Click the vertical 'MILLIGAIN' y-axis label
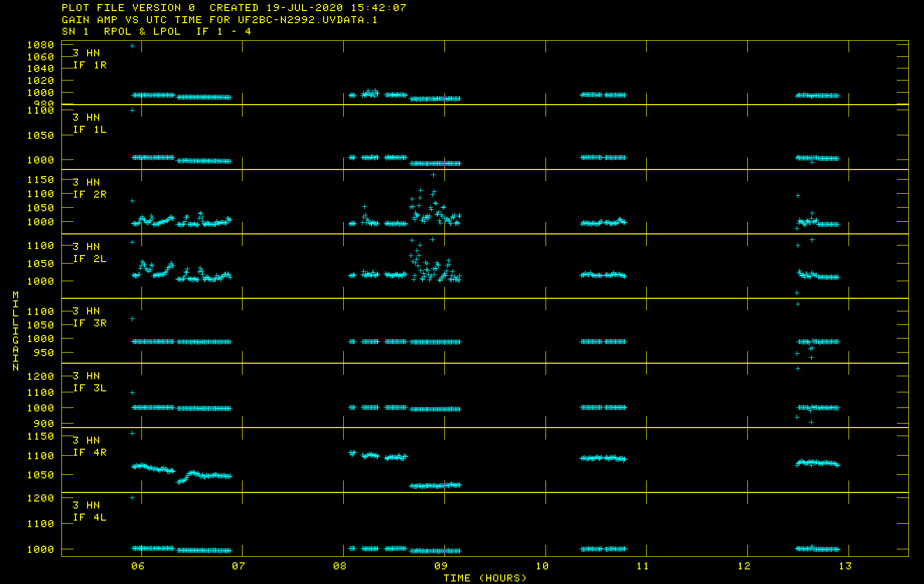Viewport: 924px width, 584px height. pos(16,331)
